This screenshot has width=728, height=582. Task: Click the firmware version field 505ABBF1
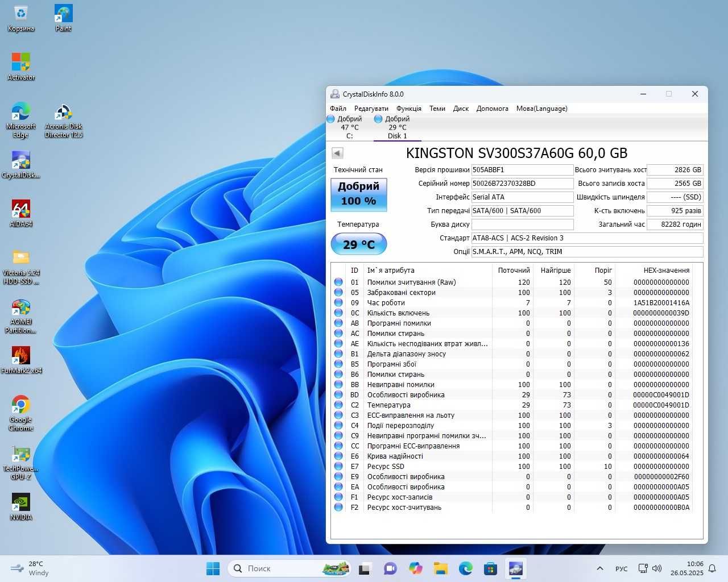point(522,170)
